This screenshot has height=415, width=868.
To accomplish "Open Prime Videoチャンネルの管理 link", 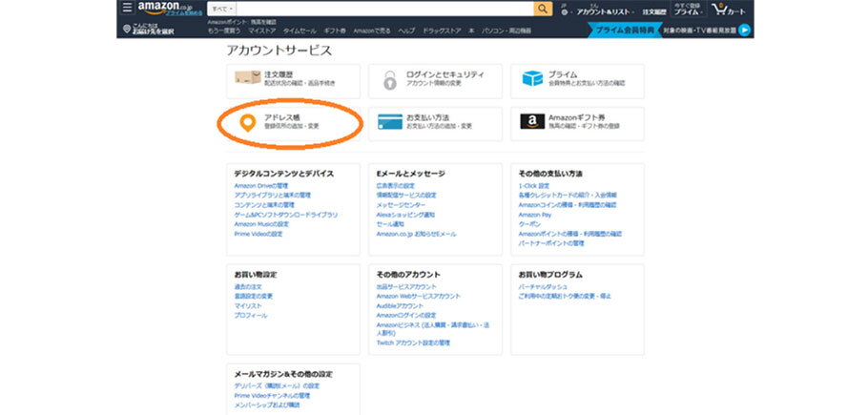I will click(272, 396).
